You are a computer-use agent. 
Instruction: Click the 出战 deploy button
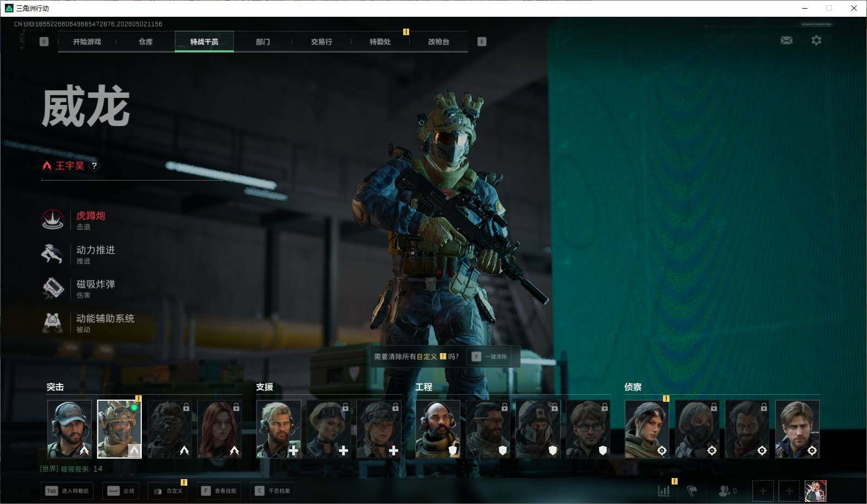coord(121,491)
